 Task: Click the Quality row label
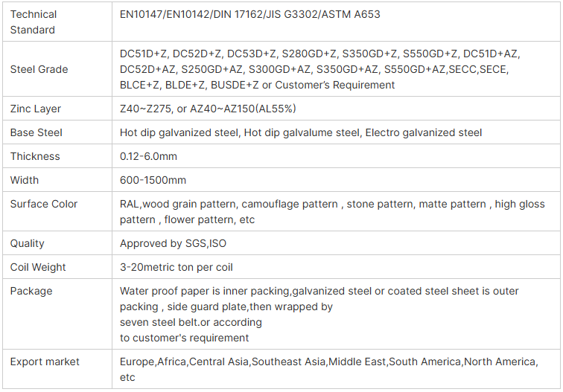pyautogui.click(x=27, y=243)
